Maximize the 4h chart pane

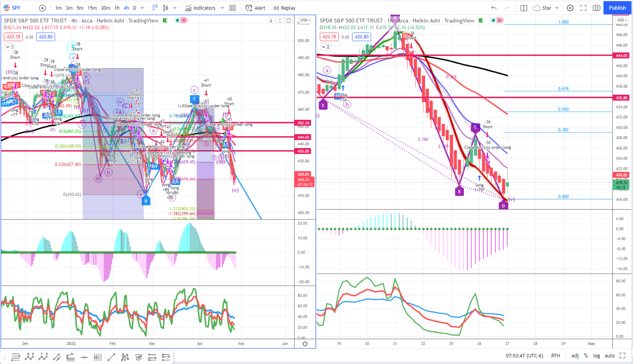pos(289,21)
